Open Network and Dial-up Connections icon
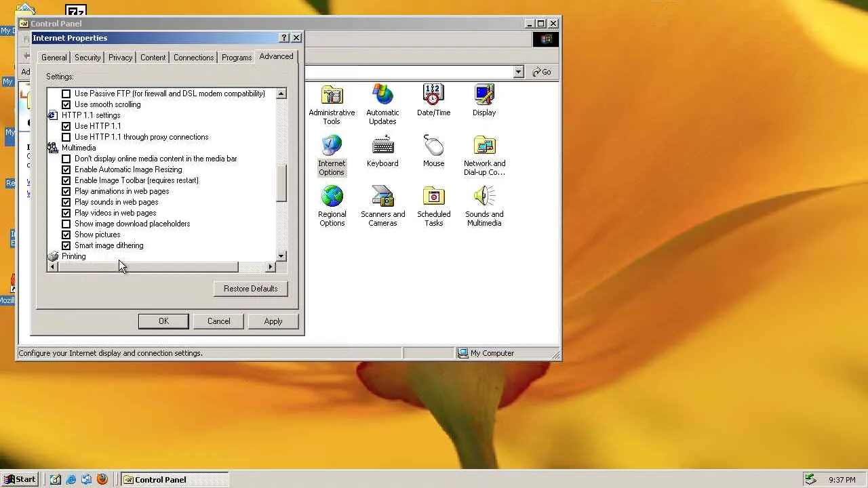The height and width of the screenshot is (488, 868). pyautogui.click(x=484, y=156)
